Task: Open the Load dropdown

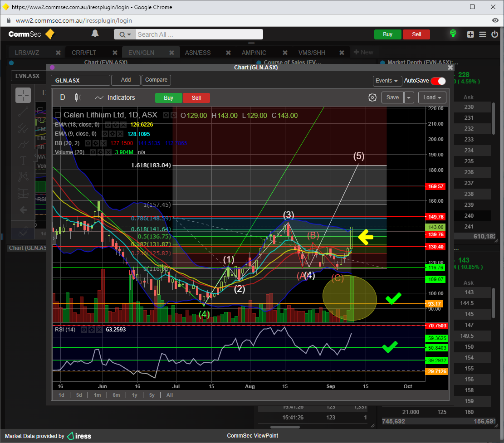Action: click(x=432, y=97)
